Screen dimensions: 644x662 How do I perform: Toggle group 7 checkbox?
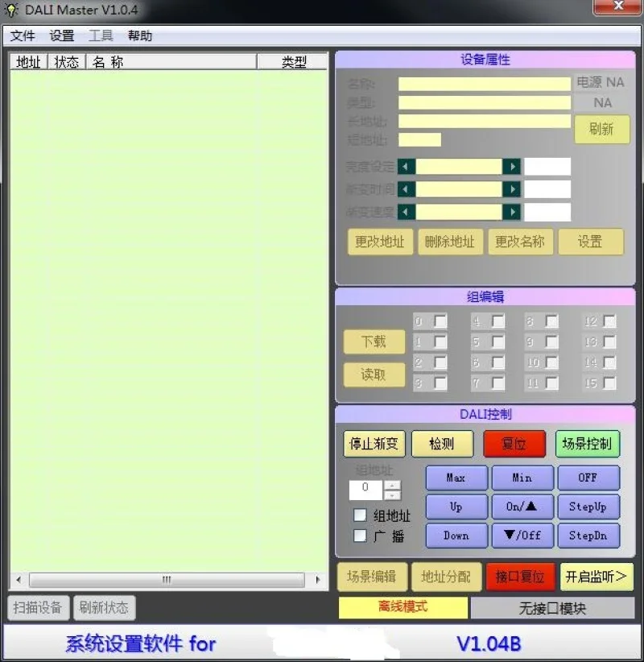point(498,383)
